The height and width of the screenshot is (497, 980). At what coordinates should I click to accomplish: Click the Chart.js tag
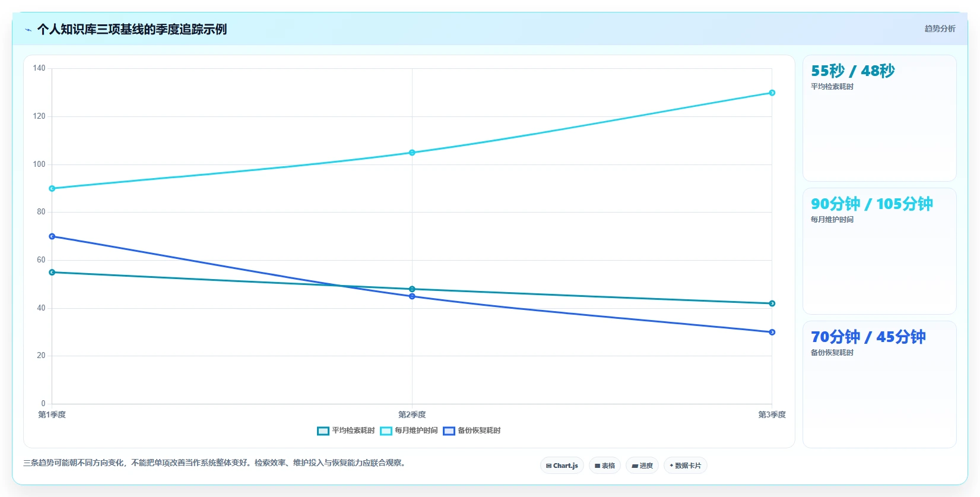[x=562, y=466]
